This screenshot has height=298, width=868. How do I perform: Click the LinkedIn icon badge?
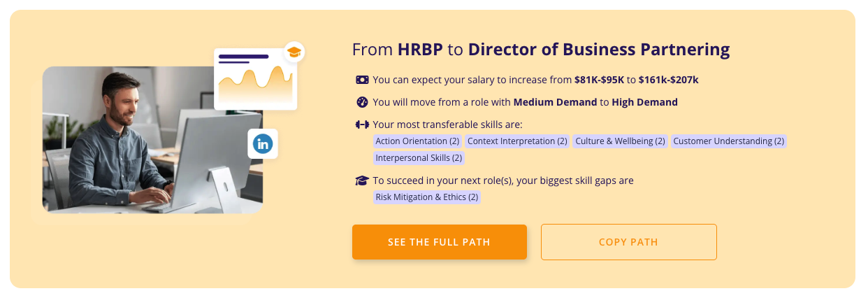263,144
